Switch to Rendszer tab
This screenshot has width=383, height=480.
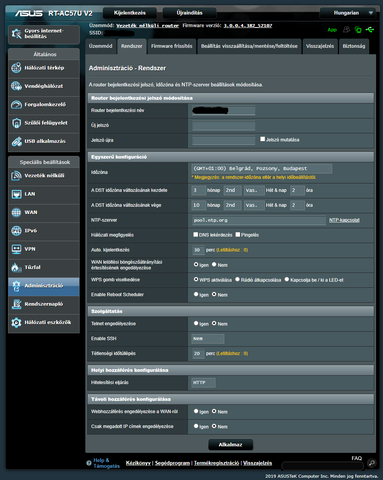[x=132, y=46]
